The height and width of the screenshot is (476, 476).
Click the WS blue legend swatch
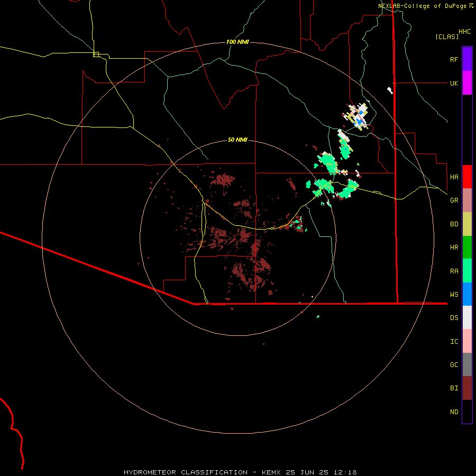467,294
